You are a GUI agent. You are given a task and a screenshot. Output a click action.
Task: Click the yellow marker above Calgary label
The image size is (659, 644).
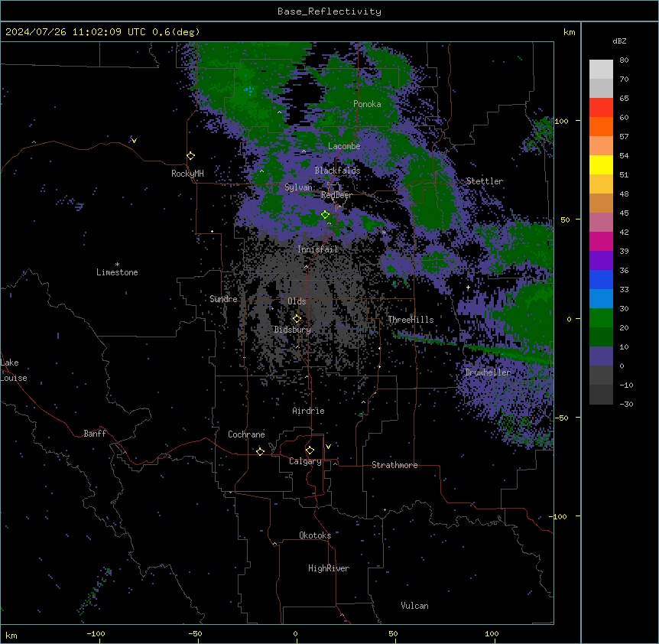pos(310,450)
